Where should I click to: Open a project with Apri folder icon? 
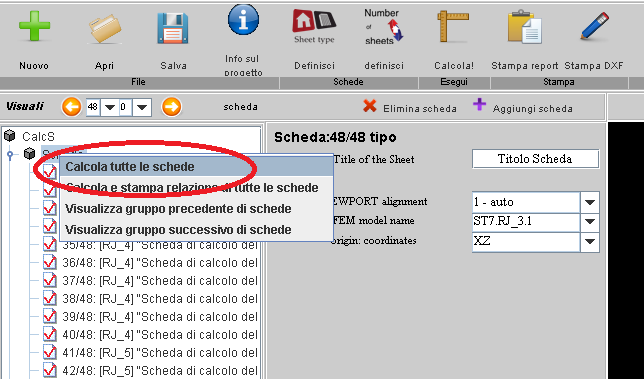click(105, 28)
